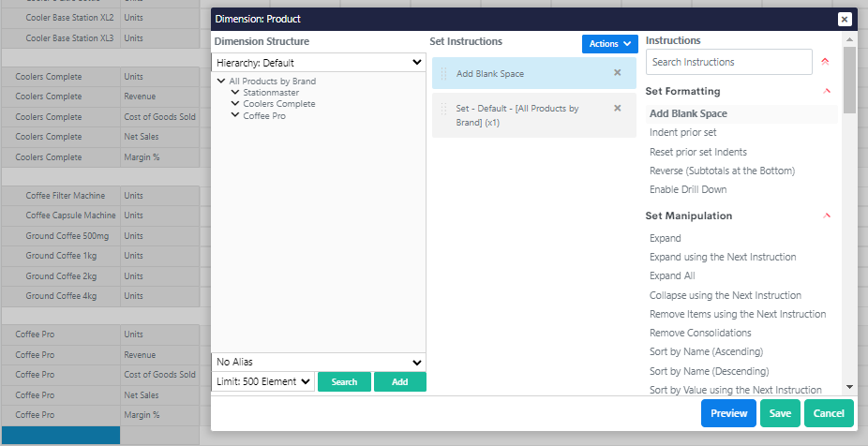Viewport: 868px width, 446px height.
Task: Choose Enable Drill Down instruction
Action: click(x=687, y=189)
